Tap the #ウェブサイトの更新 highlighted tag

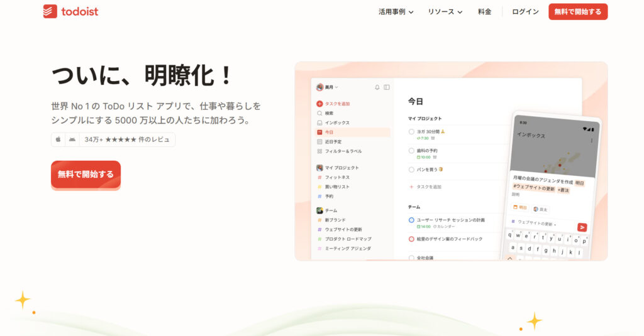pyautogui.click(x=533, y=188)
